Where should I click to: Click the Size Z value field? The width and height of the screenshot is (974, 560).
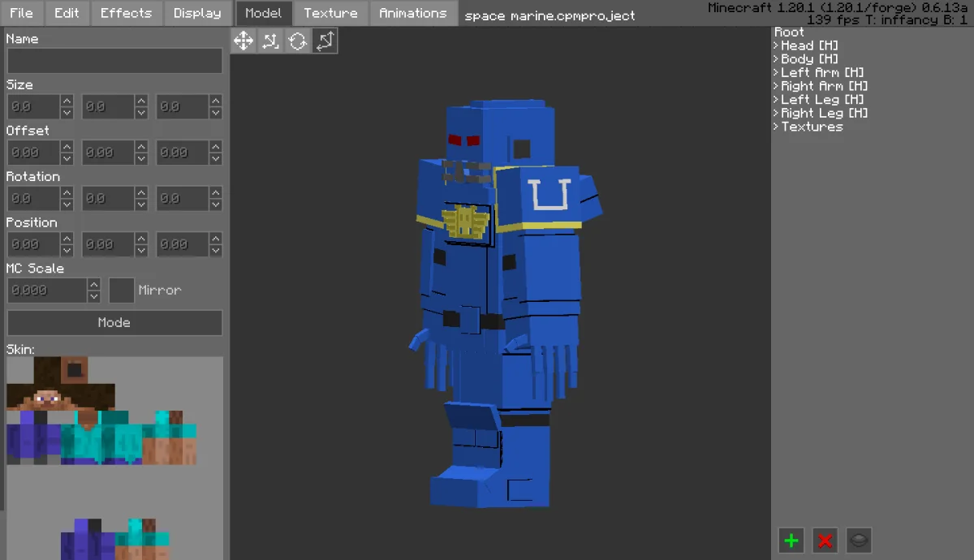coord(183,107)
